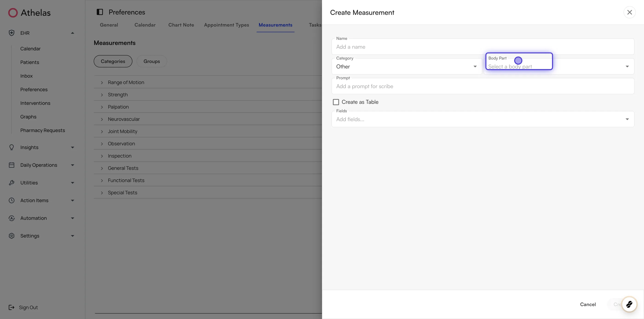Screen dimensions: 644x319
Task: Click the Settings gear icon
Action: 11,236
